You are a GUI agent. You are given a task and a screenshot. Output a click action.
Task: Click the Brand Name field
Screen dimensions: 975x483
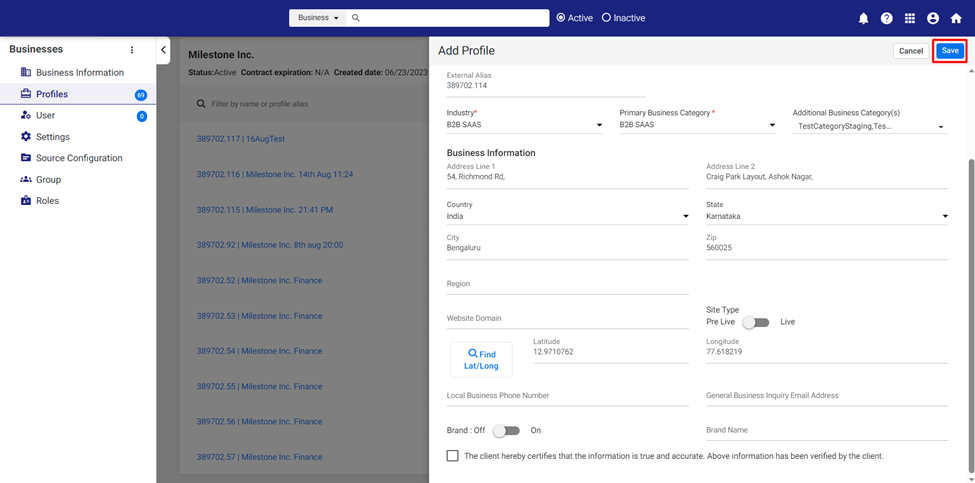coord(827,430)
